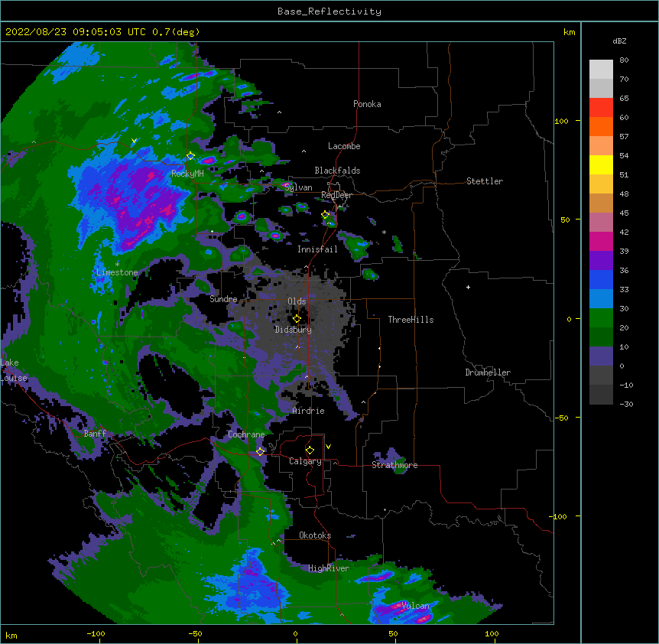Viewport: 659px width, 644px height.
Task: Click the yellow V marker northwest of RockyMH
Action: pyautogui.click(x=134, y=141)
